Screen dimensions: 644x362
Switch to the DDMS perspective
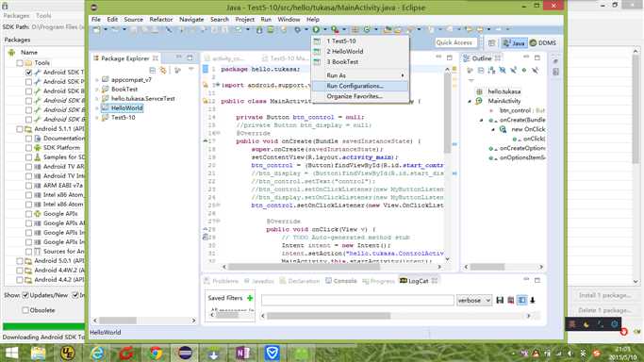click(543, 42)
